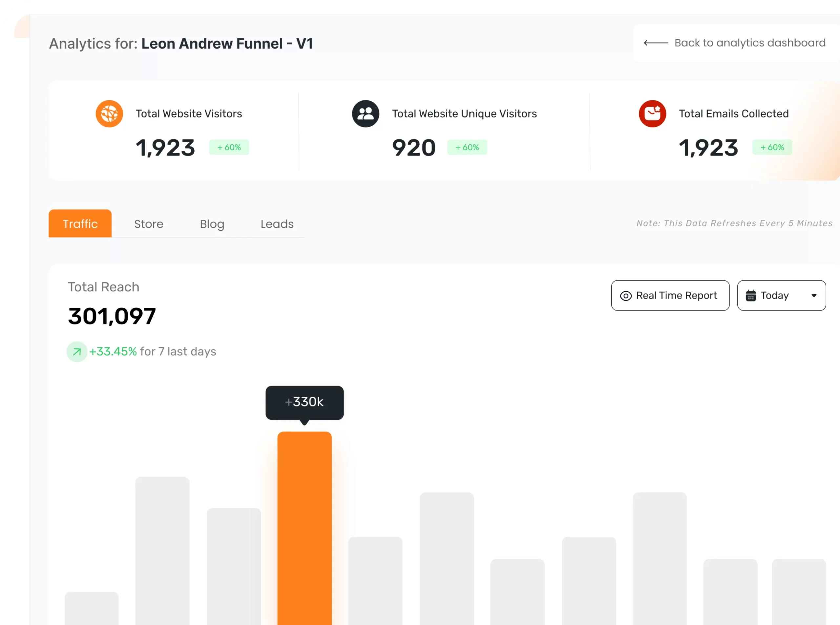Click the +330k tooltip bubble

[x=304, y=402]
